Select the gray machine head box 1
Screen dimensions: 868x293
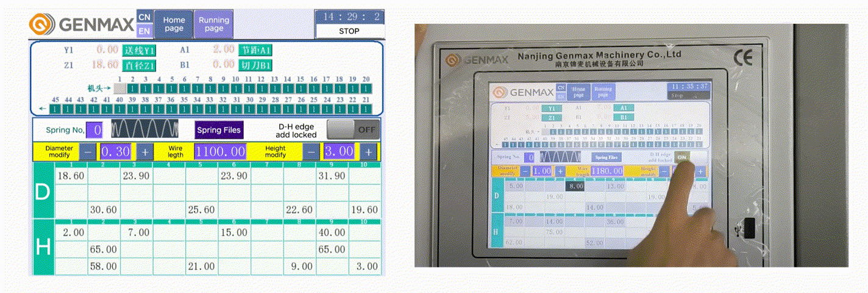[120, 89]
